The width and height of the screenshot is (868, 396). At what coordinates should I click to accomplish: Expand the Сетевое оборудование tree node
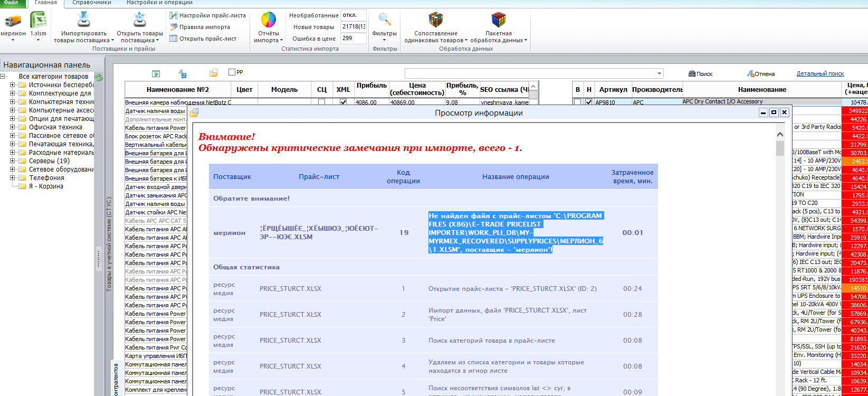pos(13,169)
